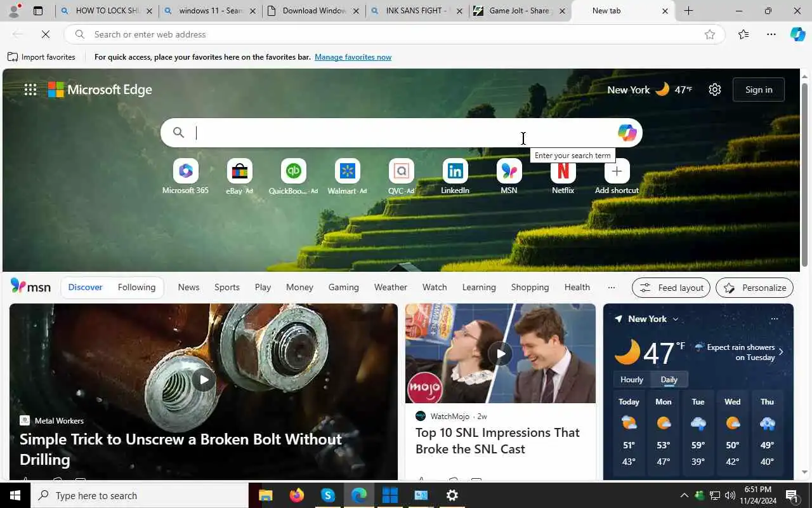Image resolution: width=812 pixels, height=508 pixels.
Task: Open Skype from the taskbar
Action: (328, 495)
